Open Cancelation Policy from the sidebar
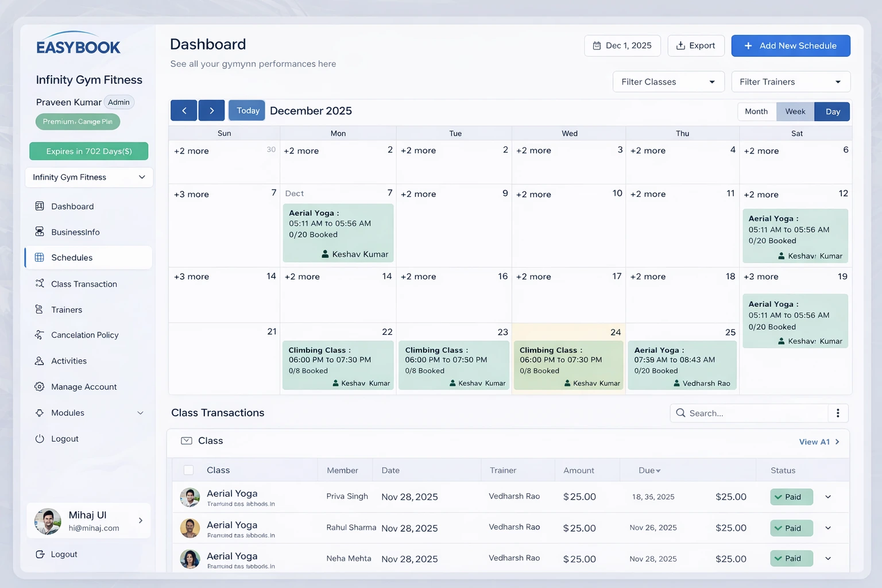The image size is (882, 588). point(84,335)
